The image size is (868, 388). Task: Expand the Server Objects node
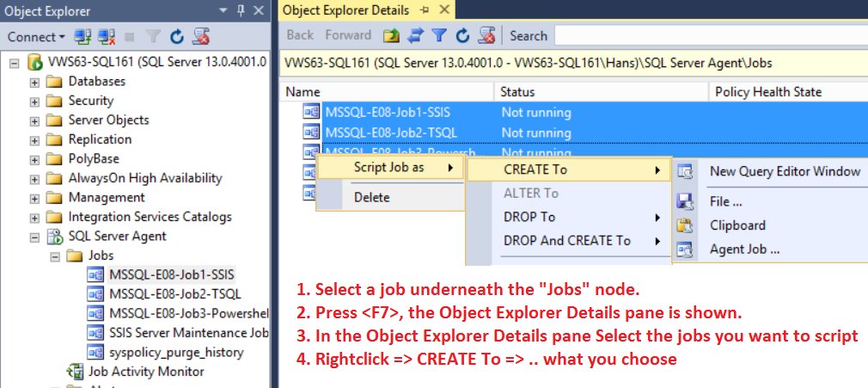(x=34, y=120)
